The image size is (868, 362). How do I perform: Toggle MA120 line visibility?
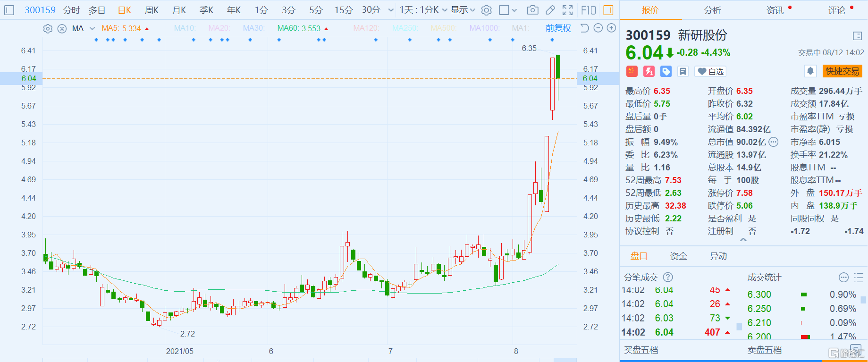pyautogui.click(x=366, y=28)
